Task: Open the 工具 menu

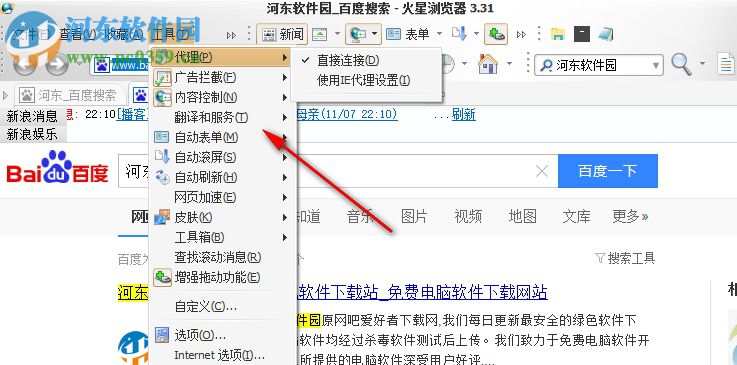Action: (171, 34)
